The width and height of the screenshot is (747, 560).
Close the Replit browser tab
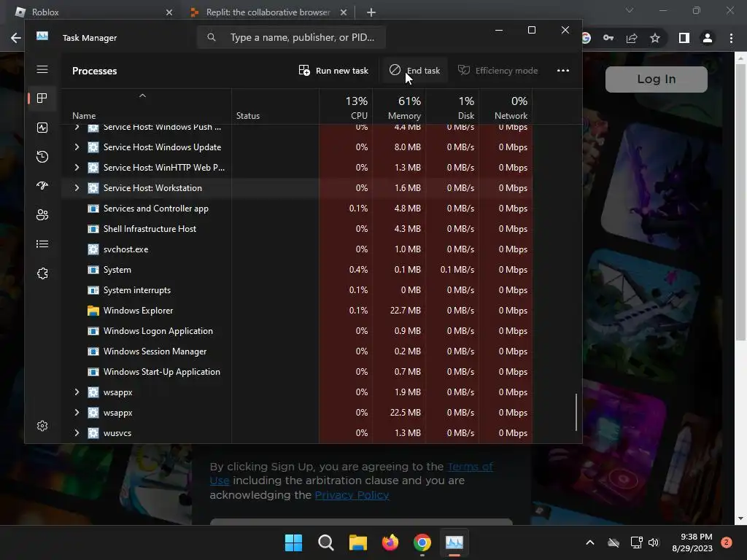pyautogui.click(x=344, y=12)
